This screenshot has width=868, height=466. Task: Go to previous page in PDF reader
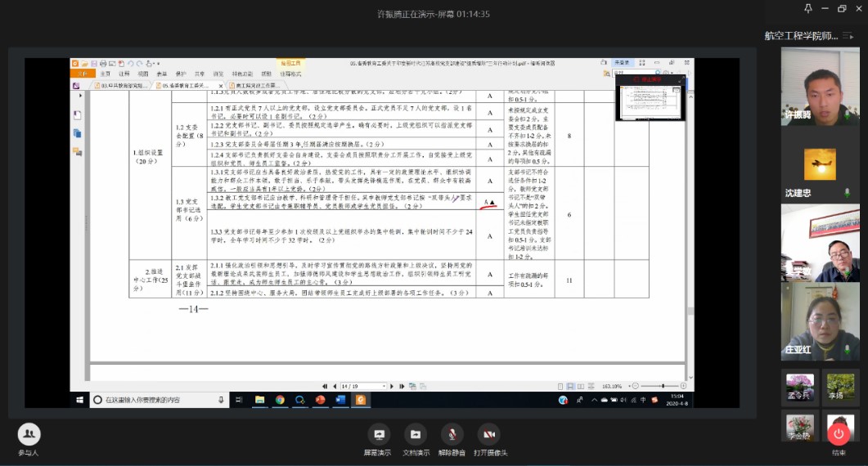click(x=335, y=386)
